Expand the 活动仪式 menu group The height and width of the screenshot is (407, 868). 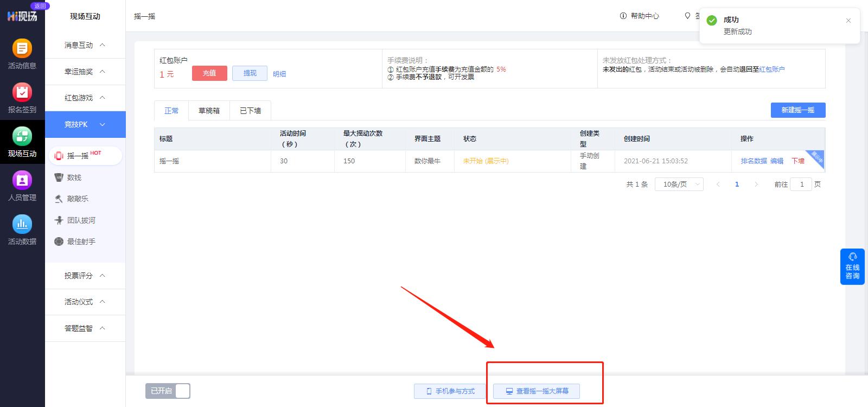coord(85,302)
